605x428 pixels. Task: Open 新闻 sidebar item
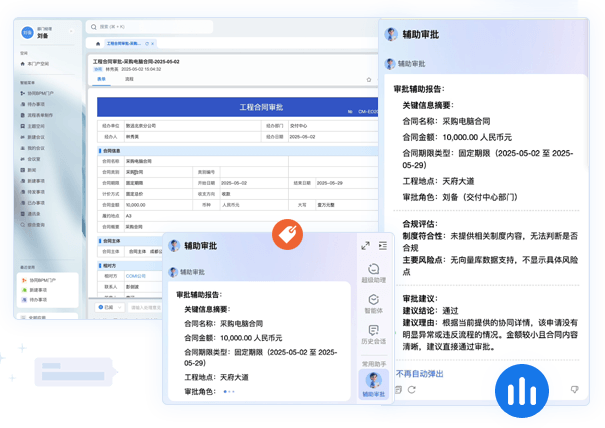[29, 170]
